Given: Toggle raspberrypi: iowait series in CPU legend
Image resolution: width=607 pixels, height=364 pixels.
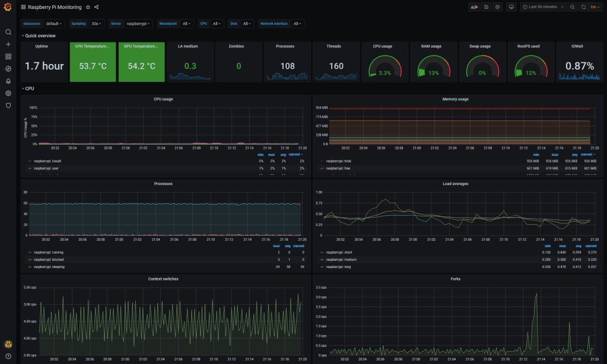Looking at the screenshot, I should (47, 161).
